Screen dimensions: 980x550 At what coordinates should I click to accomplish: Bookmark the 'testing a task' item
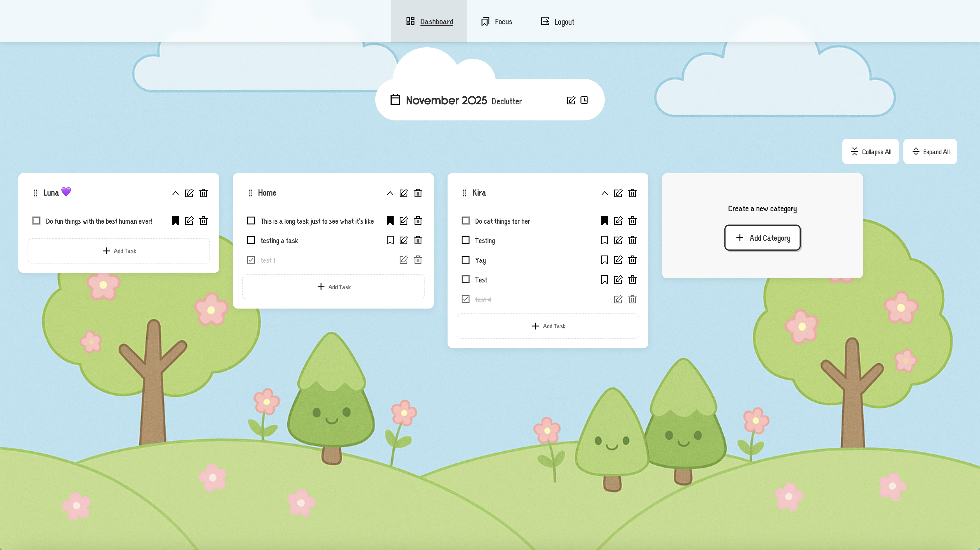point(390,240)
